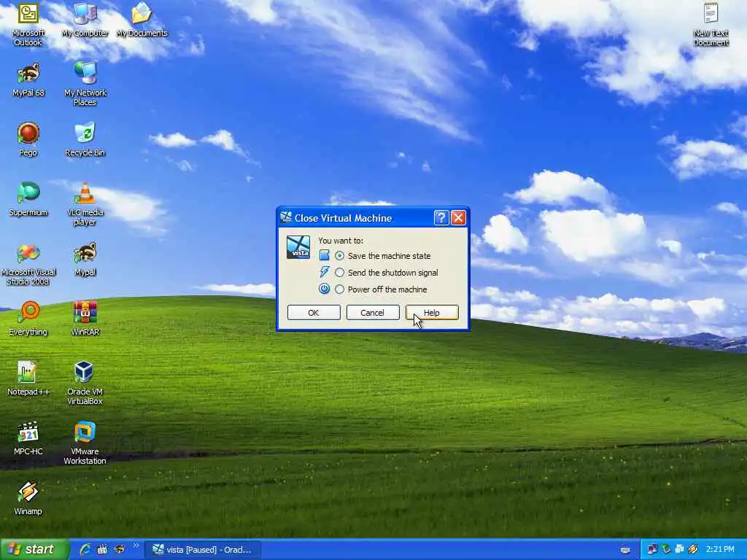Image resolution: width=747 pixels, height=560 pixels.
Task: Select My Network Places icon
Action: coord(85,84)
